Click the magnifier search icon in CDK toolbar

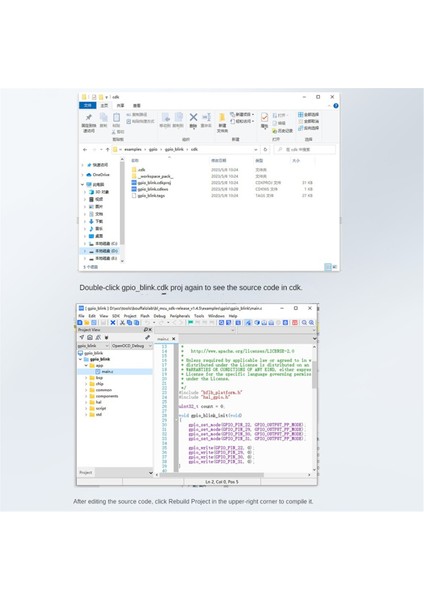click(304, 323)
